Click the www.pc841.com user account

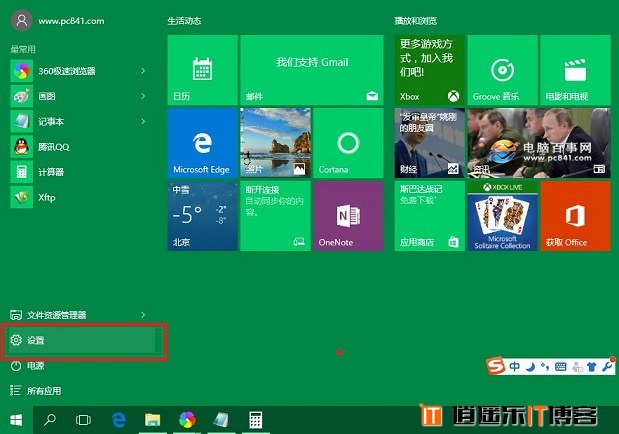(x=58, y=21)
